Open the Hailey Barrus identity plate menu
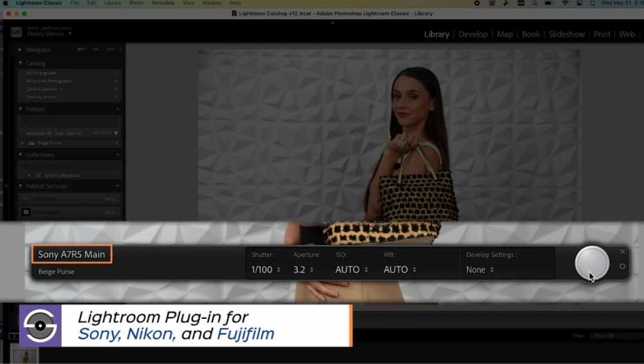This screenshot has height=364, width=644. click(50, 34)
